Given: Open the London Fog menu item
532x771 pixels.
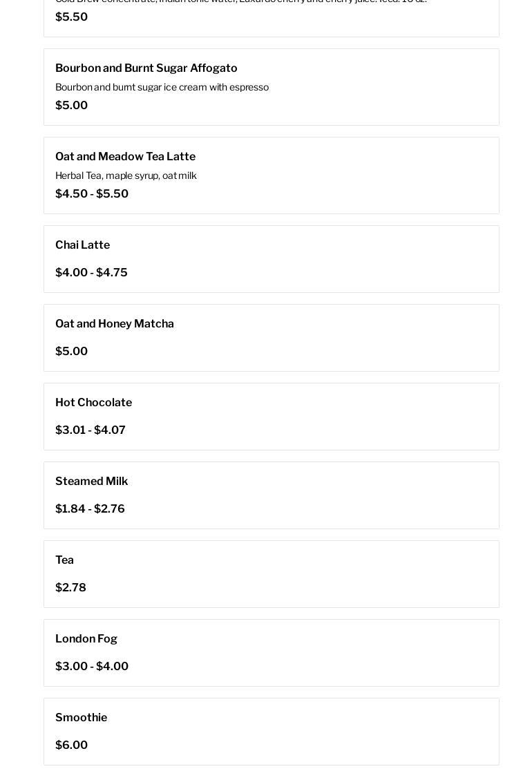Looking at the screenshot, I should (x=86, y=639).
